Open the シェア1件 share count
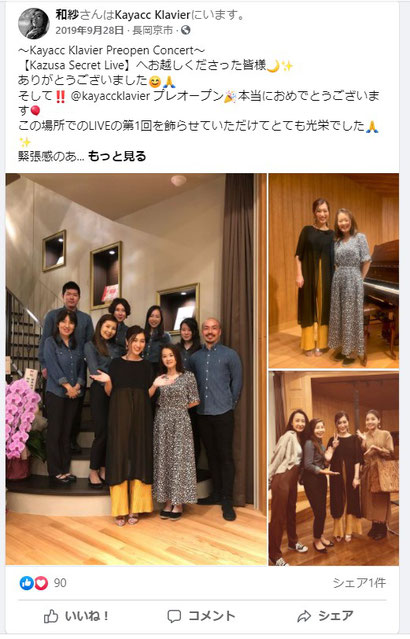 (359, 583)
